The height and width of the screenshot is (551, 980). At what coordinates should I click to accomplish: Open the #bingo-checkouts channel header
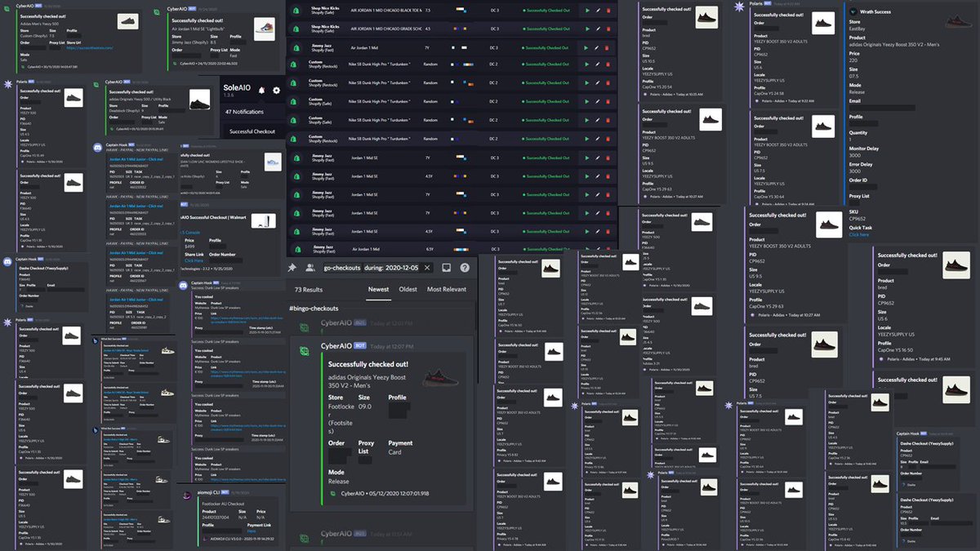314,309
